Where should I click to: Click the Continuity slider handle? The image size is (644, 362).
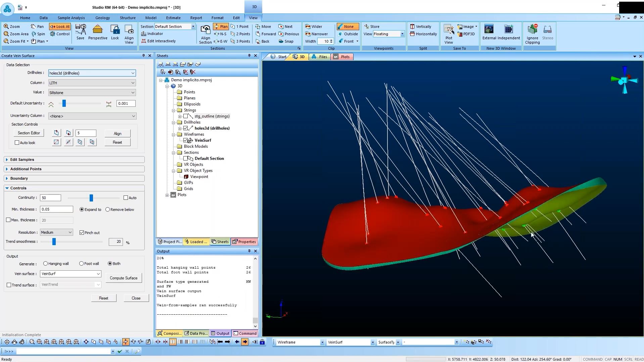pyautogui.click(x=91, y=198)
